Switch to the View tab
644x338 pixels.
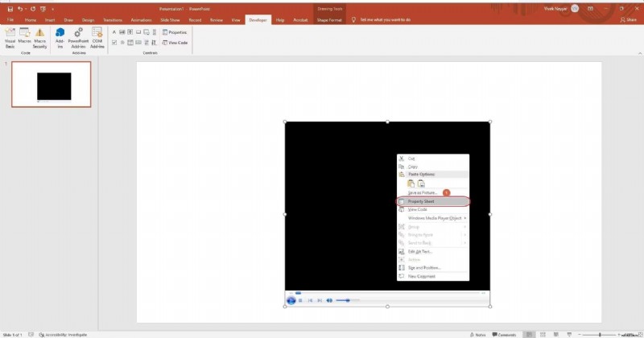tap(236, 19)
